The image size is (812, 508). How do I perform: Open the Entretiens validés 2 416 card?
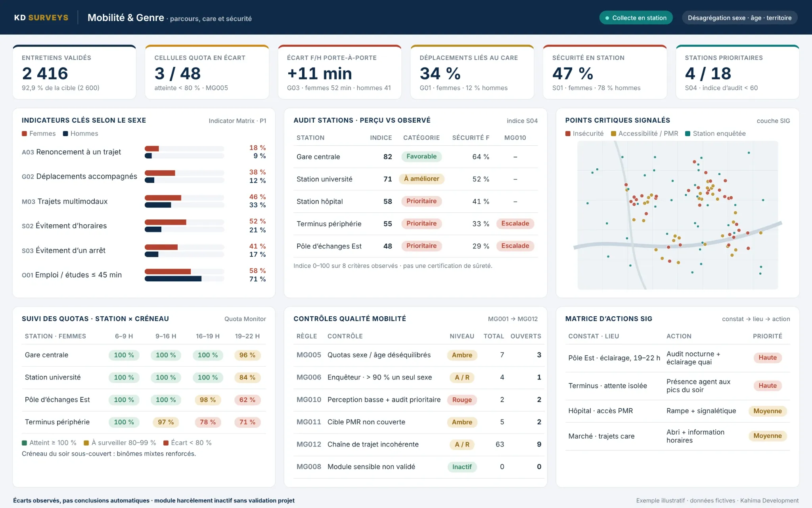pyautogui.click(x=75, y=72)
